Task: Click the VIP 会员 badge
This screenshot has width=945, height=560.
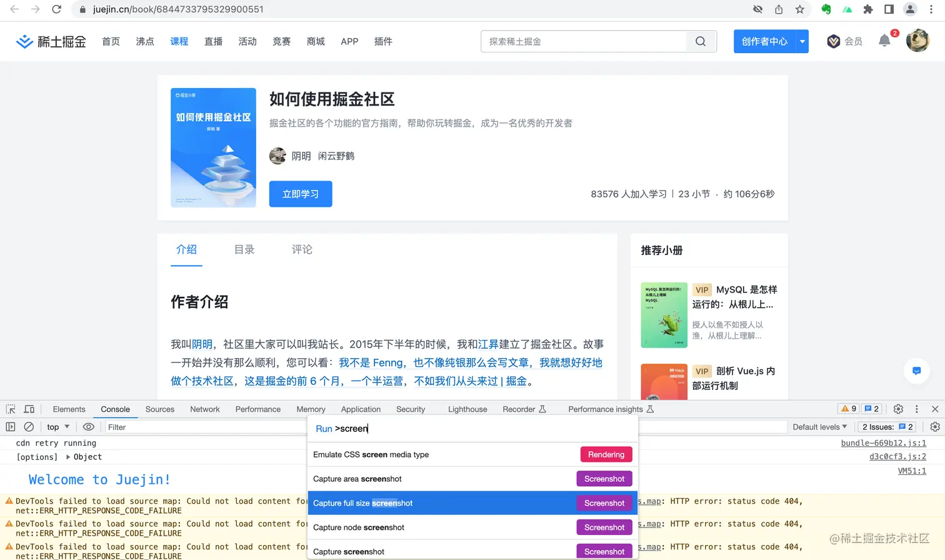Action: (844, 41)
